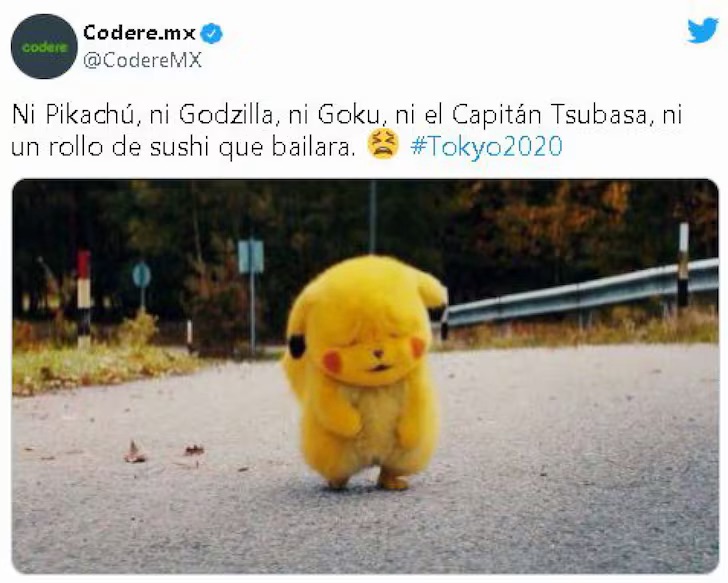Click the fallen leaves on the road
Screen dimensions: 728x583
(x=162, y=452)
